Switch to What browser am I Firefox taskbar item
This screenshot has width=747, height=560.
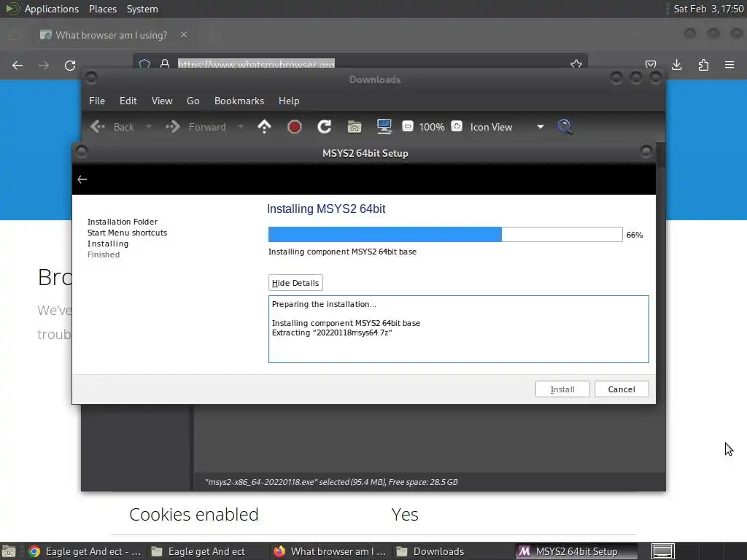point(330,551)
